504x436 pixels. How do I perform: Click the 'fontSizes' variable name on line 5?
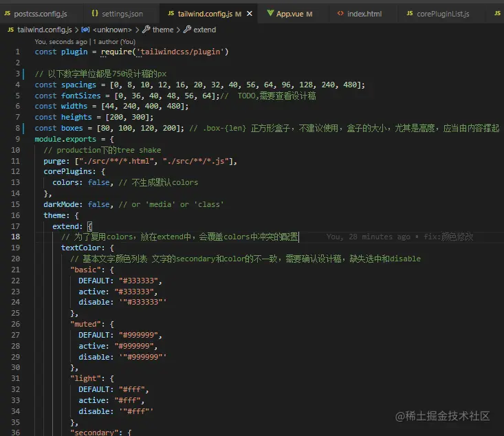80,96
